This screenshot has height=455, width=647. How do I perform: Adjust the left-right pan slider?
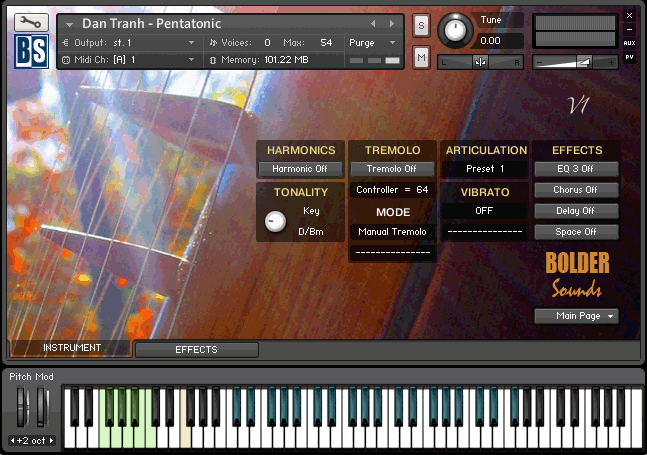[x=480, y=62]
